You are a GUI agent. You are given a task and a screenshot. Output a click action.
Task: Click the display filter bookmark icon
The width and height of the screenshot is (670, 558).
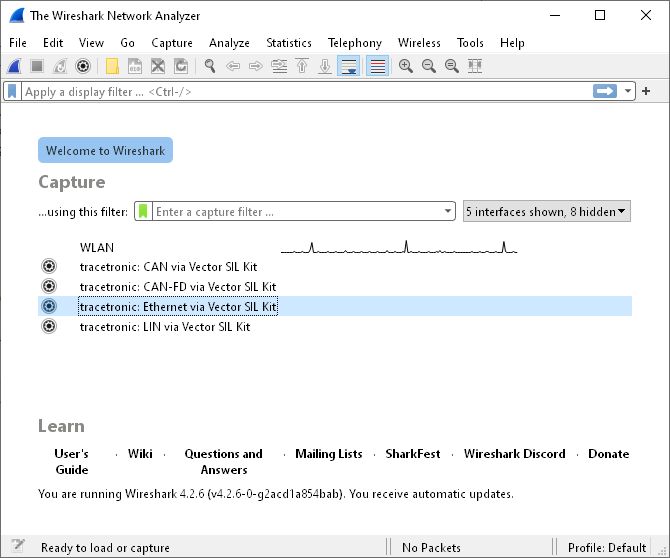pos(12,91)
